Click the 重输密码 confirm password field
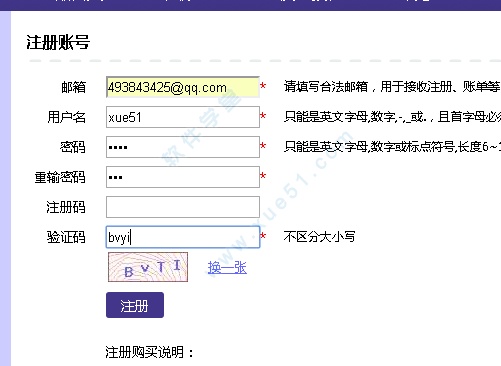 pyautogui.click(x=183, y=177)
